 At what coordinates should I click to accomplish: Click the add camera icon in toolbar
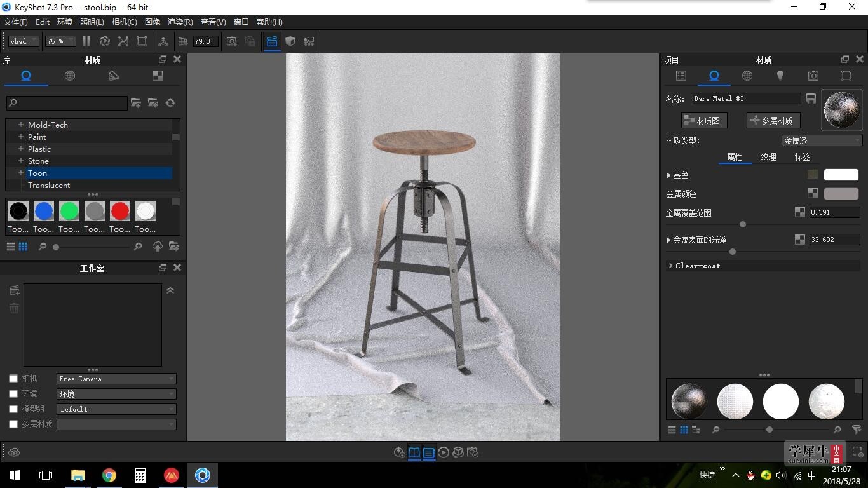pyautogui.click(x=232, y=41)
